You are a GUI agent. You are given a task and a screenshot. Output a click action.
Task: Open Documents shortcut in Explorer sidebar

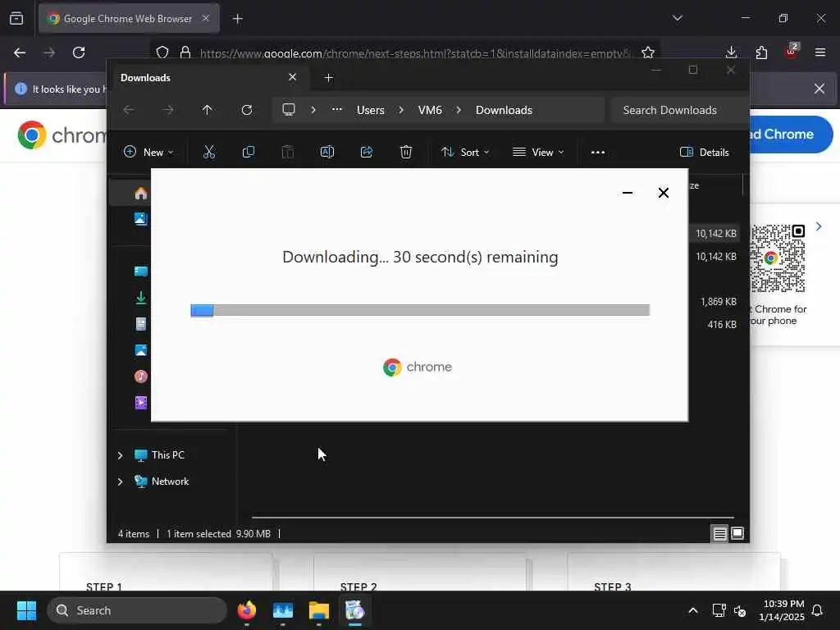[x=141, y=323]
